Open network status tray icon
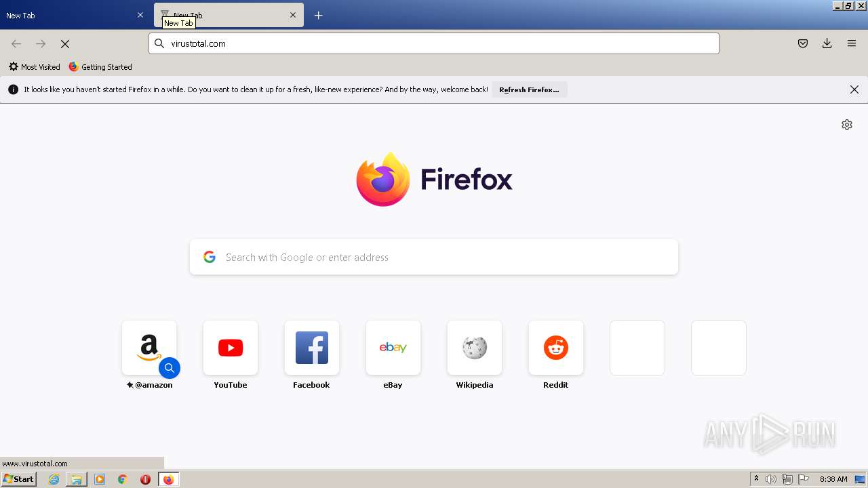 click(x=787, y=479)
